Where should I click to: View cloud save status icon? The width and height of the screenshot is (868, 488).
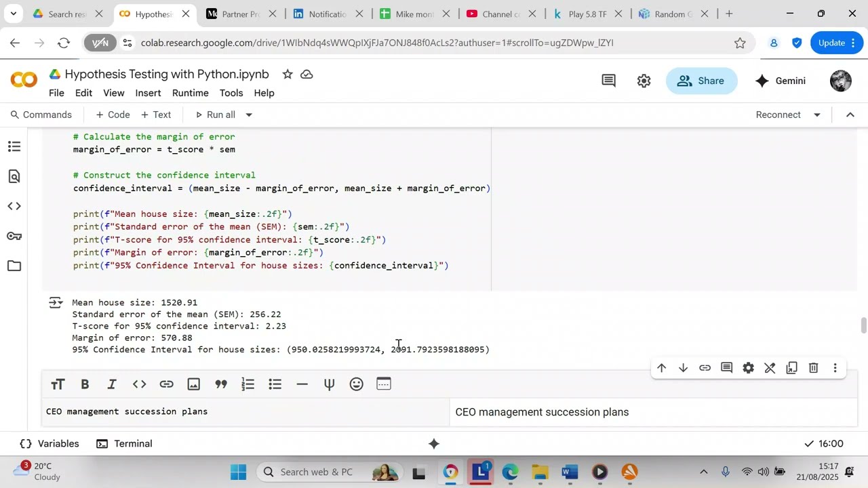(x=307, y=74)
